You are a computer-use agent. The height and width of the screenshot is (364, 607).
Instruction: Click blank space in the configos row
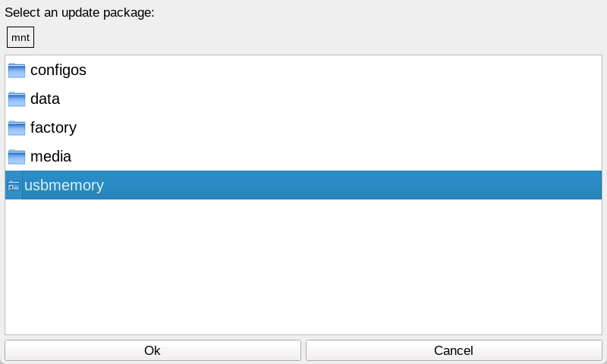[x=344, y=71]
